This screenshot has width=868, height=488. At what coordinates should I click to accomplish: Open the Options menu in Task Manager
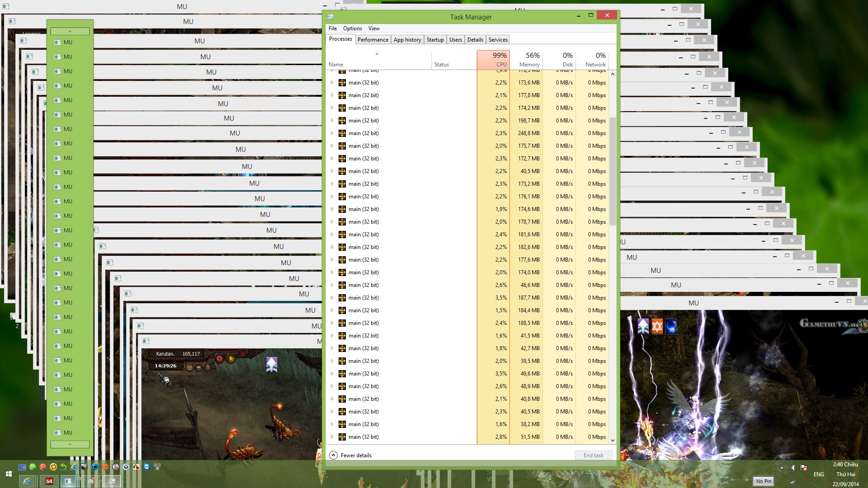(x=352, y=28)
